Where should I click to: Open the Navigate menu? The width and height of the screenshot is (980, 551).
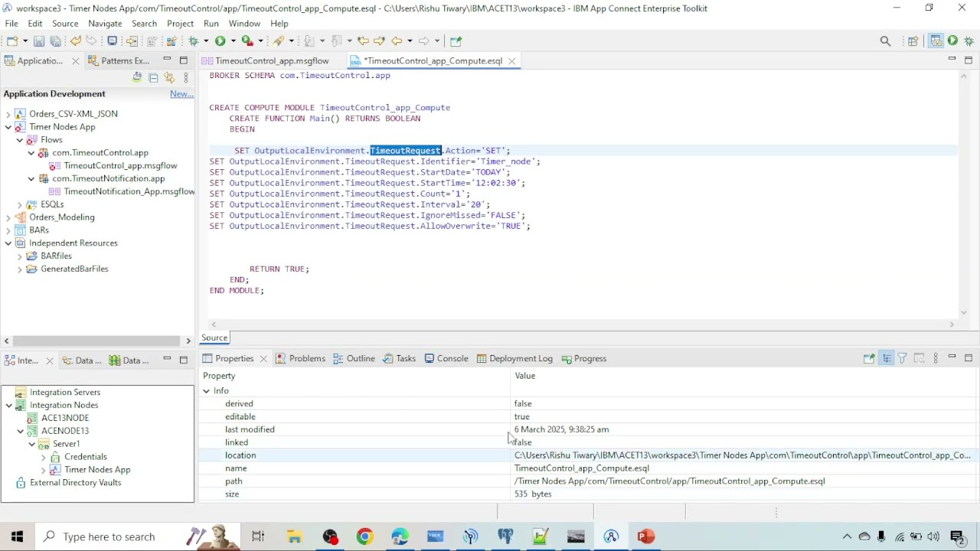click(x=105, y=24)
